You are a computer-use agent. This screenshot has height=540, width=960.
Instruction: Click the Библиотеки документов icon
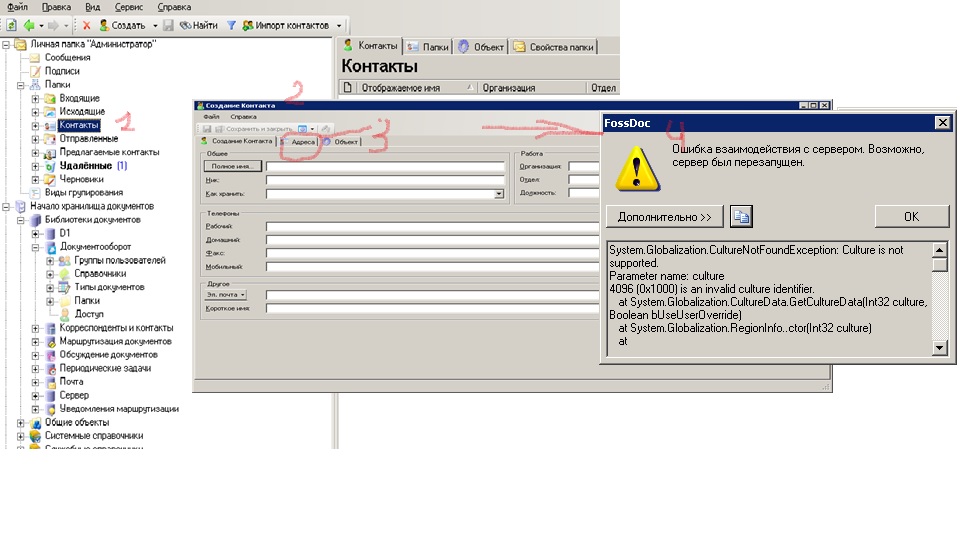pyautogui.click(x=36, y=220)
